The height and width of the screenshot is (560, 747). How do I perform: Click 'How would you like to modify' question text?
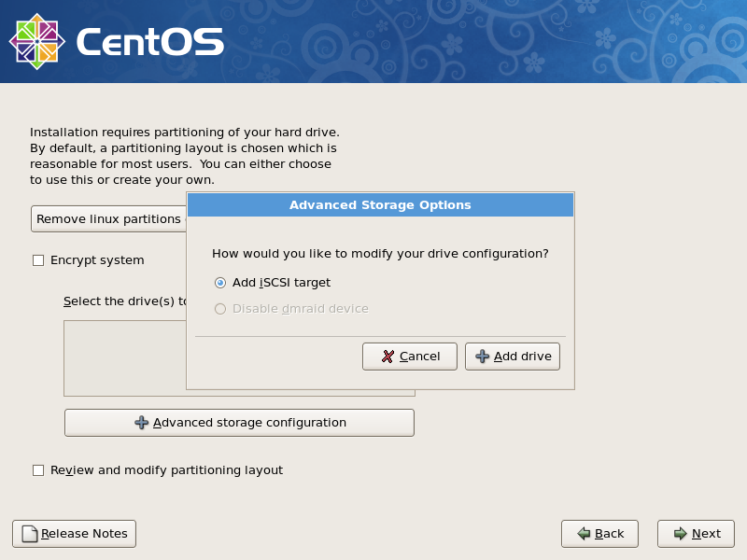tap(380, 253)
